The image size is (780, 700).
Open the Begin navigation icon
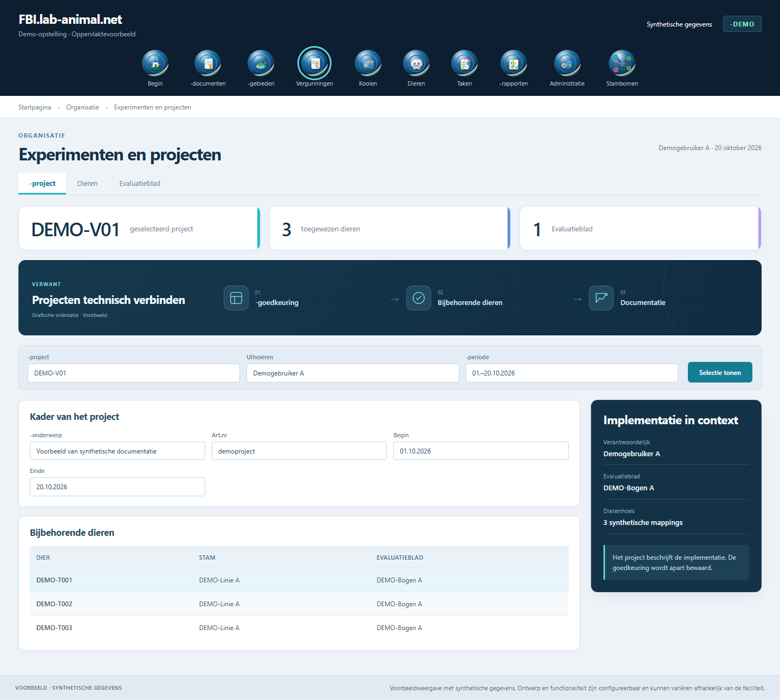[155, 63]
